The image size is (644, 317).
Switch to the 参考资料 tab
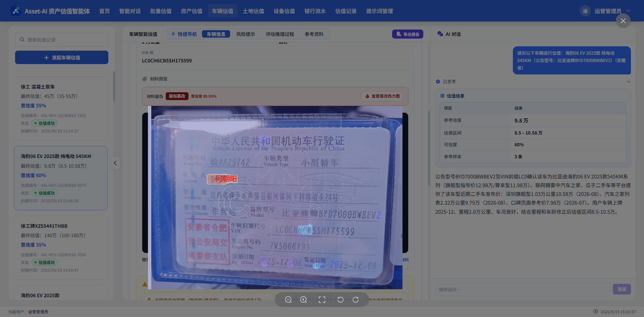point(314,34)
